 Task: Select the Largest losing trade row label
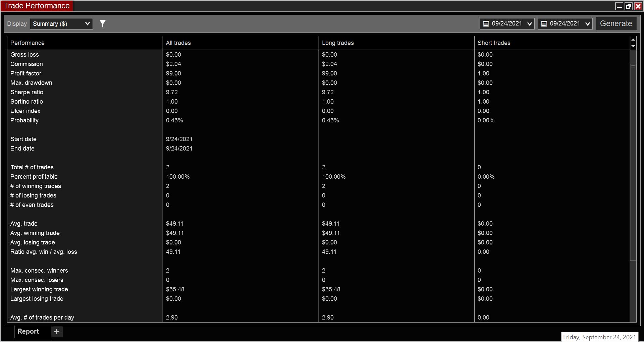pyautogui.click(x=37, y=299)
